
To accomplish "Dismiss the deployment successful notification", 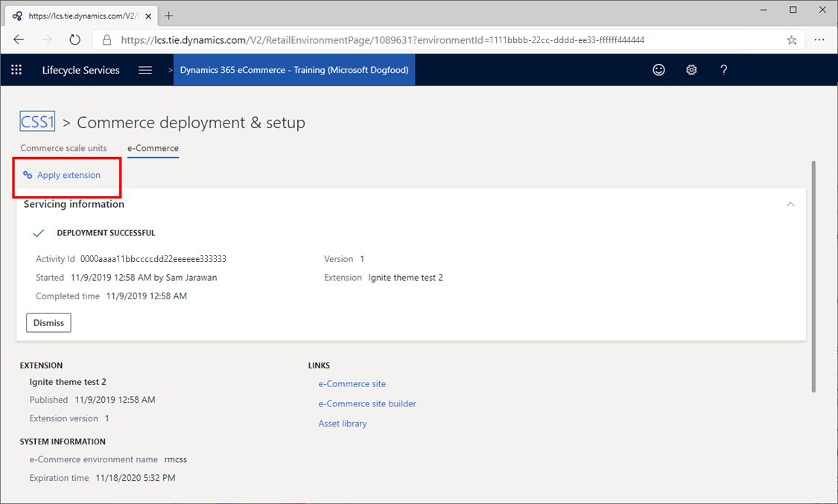I will (48, 322).
